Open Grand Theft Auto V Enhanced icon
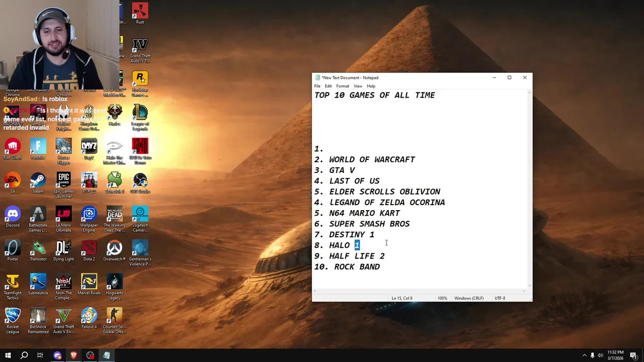 63,321
